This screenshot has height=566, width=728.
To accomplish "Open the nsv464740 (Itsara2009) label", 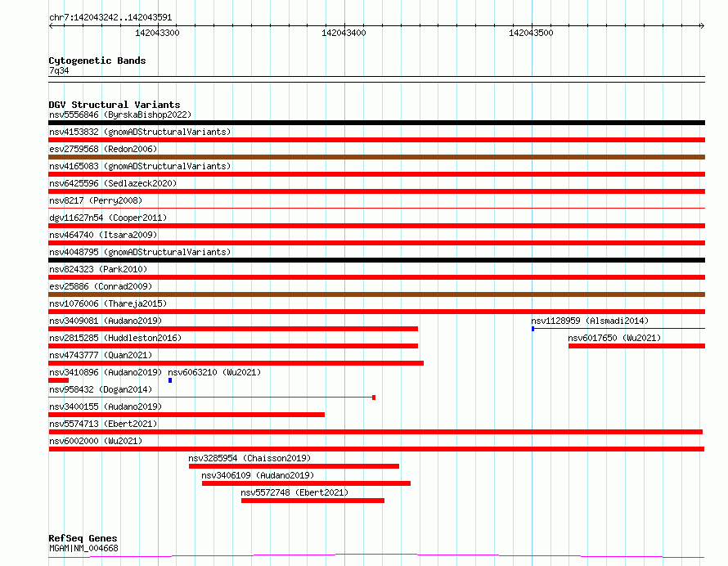I will click(103, 235).
